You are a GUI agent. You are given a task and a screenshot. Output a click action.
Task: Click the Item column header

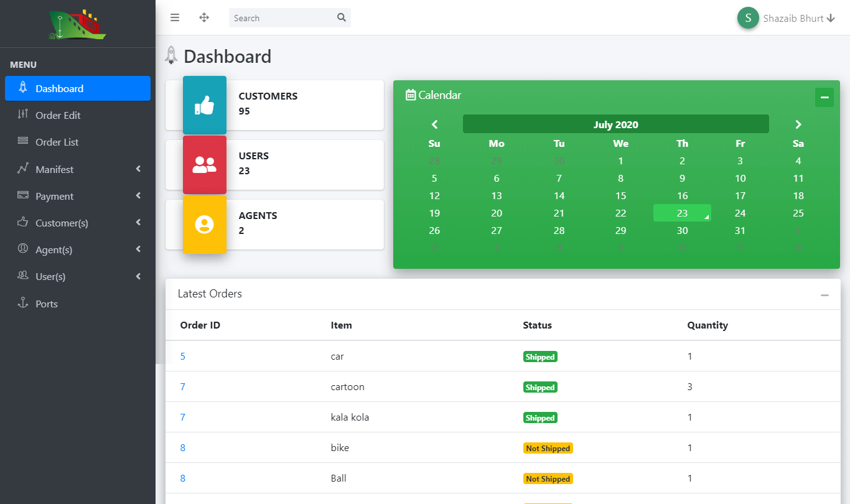click(x=342, y=325)
